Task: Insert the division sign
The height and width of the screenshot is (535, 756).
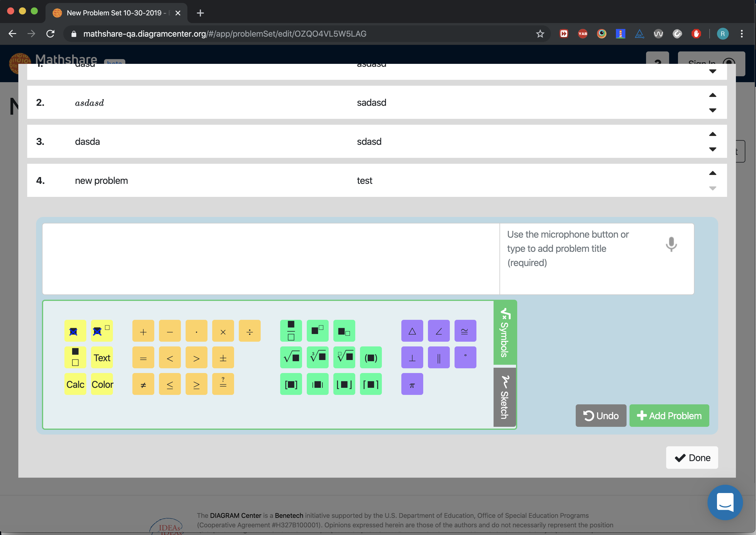Action: [x=250, y=331]
